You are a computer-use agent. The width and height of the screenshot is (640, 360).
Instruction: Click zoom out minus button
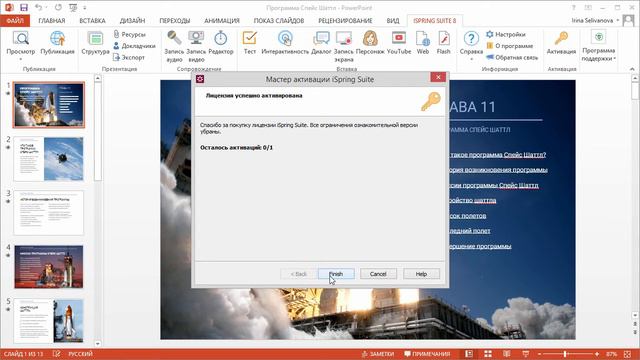click(540, 354)
